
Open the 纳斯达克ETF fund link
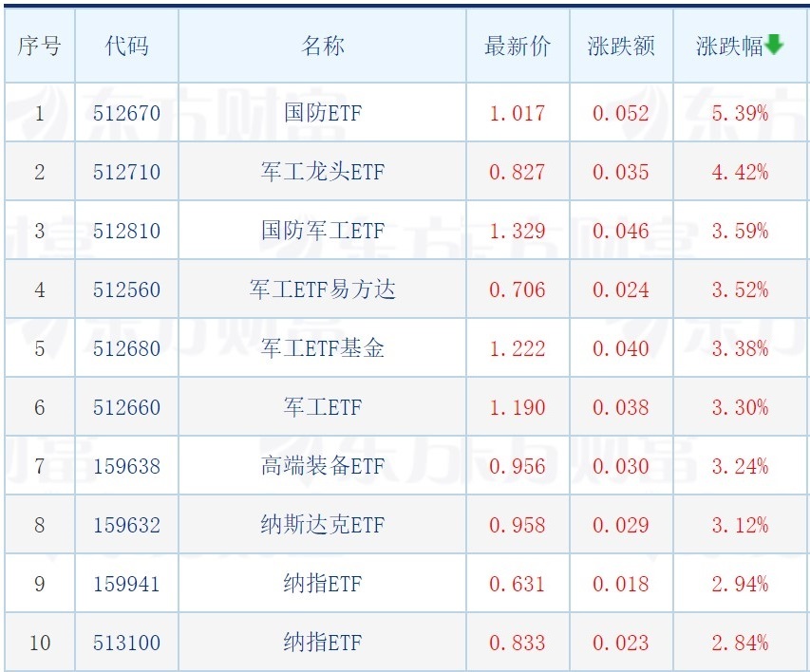pyautogui.click(x=322, y=525)
